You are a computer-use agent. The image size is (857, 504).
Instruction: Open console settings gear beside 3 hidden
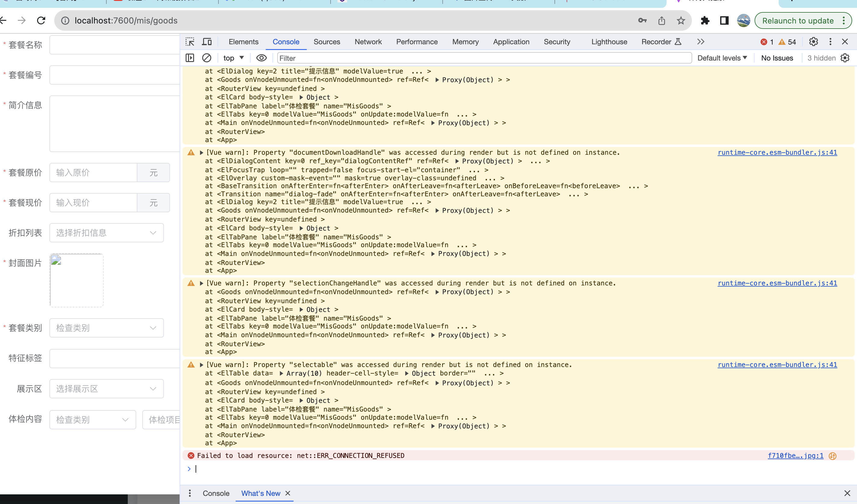click(x=845, y=58)
